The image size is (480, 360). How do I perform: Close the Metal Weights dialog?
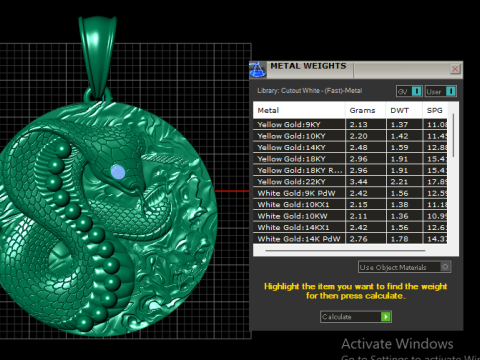pos(455,69)
